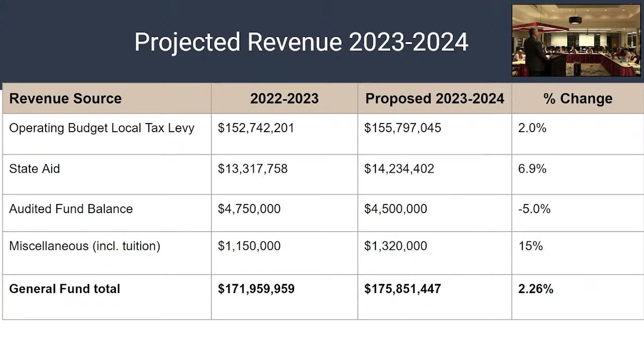Screen dimensions: 644x364
Task: Click the $155,797,045 proposed tax levy
Action: pos(402,128)
